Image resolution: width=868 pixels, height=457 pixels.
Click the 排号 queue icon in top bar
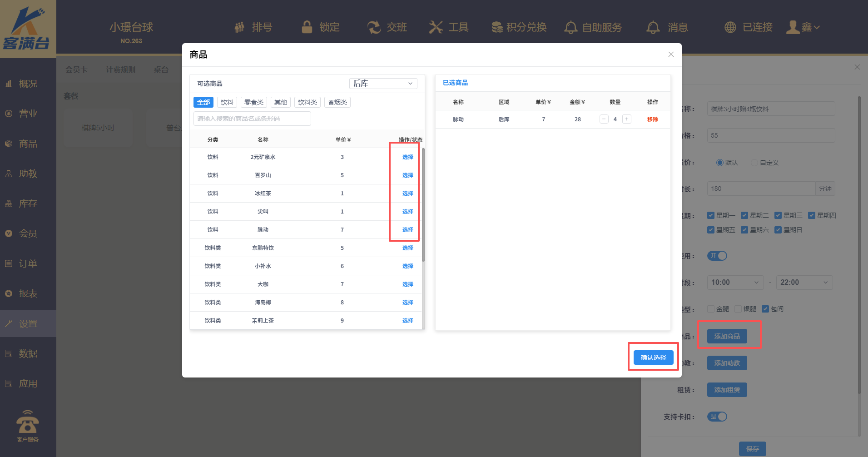tap(239, 27)
